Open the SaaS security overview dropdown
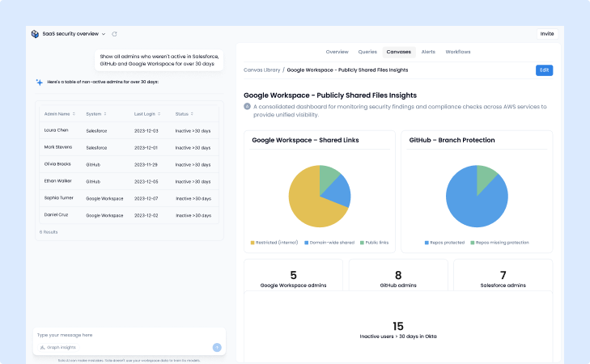Image resolution: width=590 pixels, height=364 pixels. [104, 34]
